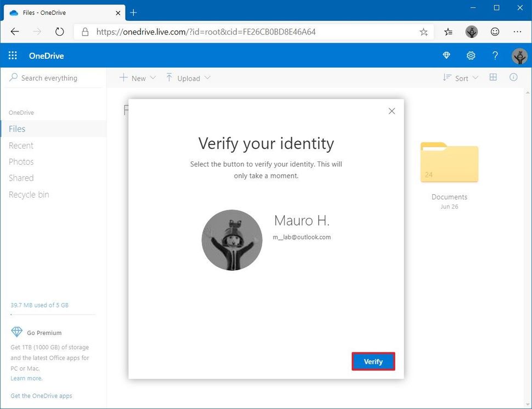This screenshot has height=409, width=532.
Task: Open the Microsoft app launcher waffle
Action: [12, 55]
